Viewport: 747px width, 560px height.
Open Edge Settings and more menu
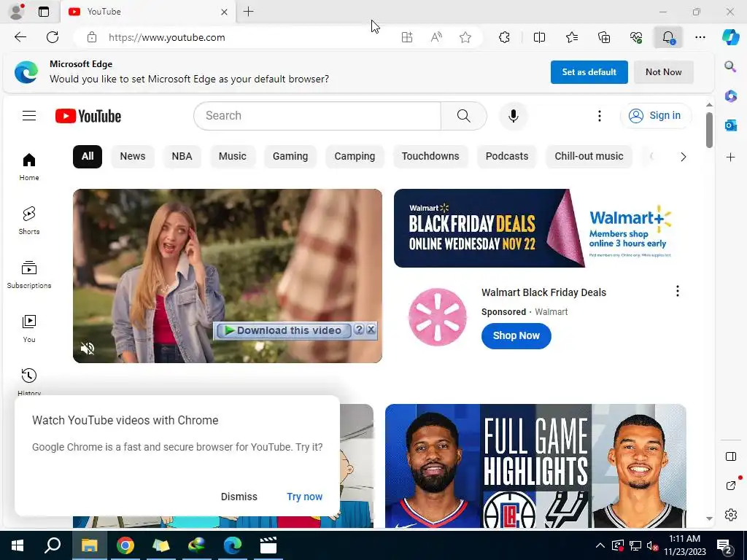click(x=700, y=37)
